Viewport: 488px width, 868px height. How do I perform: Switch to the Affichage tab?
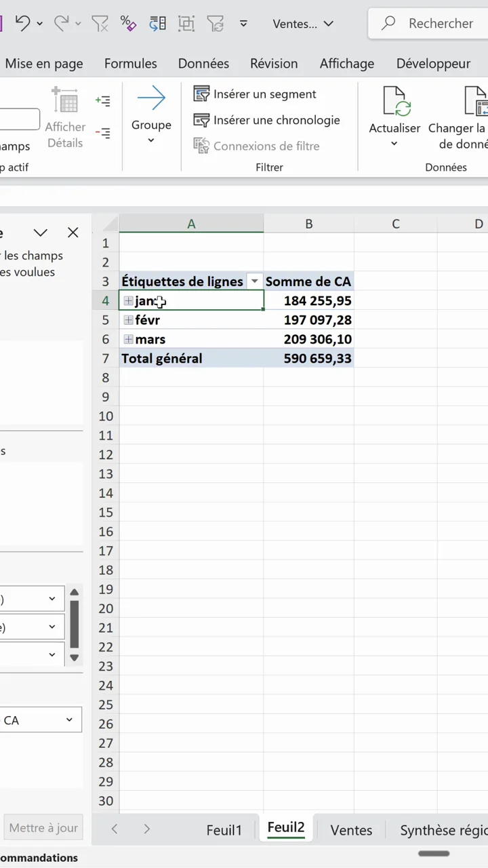click(x=347, y=64)
